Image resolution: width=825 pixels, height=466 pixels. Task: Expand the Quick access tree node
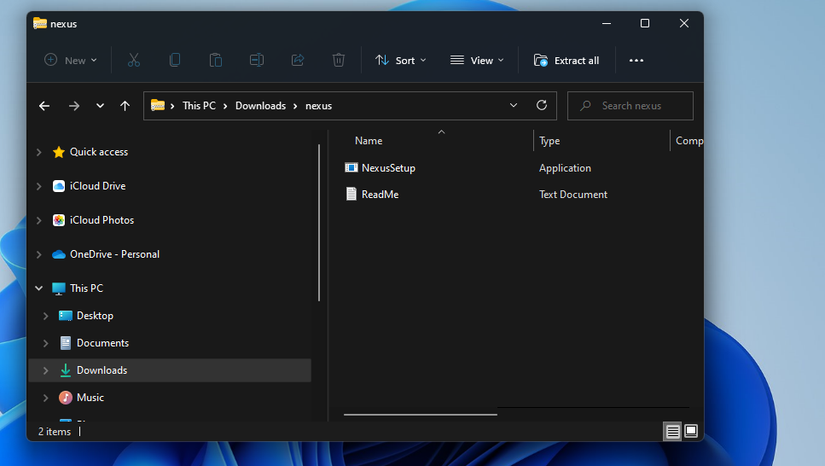pyautogui.click(x=39, y=152)
